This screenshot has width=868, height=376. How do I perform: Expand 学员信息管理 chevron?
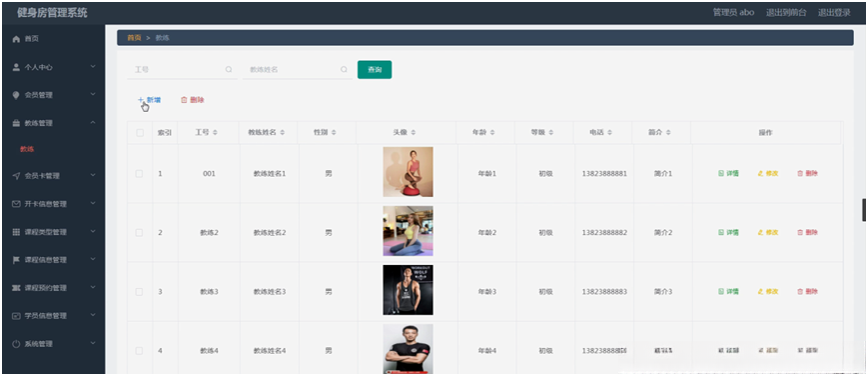click(93, 316)
